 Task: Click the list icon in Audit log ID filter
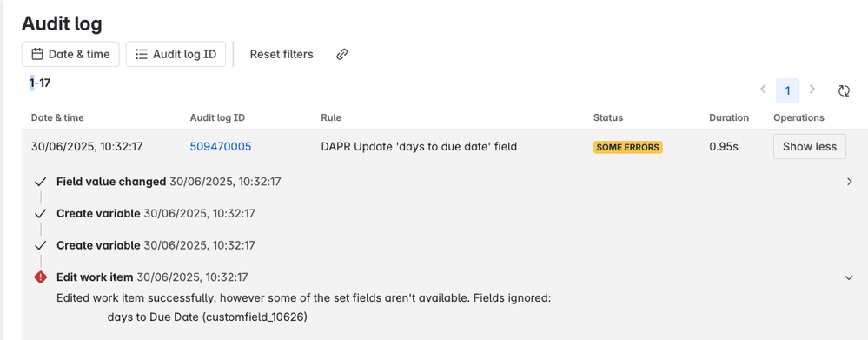point(142,54)
